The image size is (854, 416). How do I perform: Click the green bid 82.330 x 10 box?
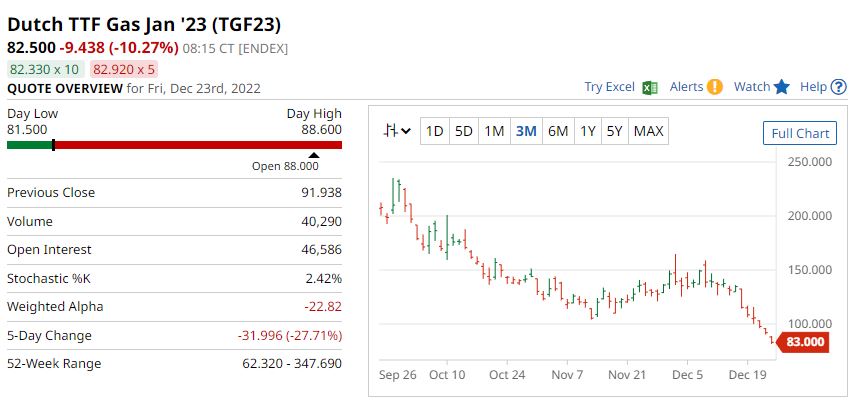(x=45, y=69)
